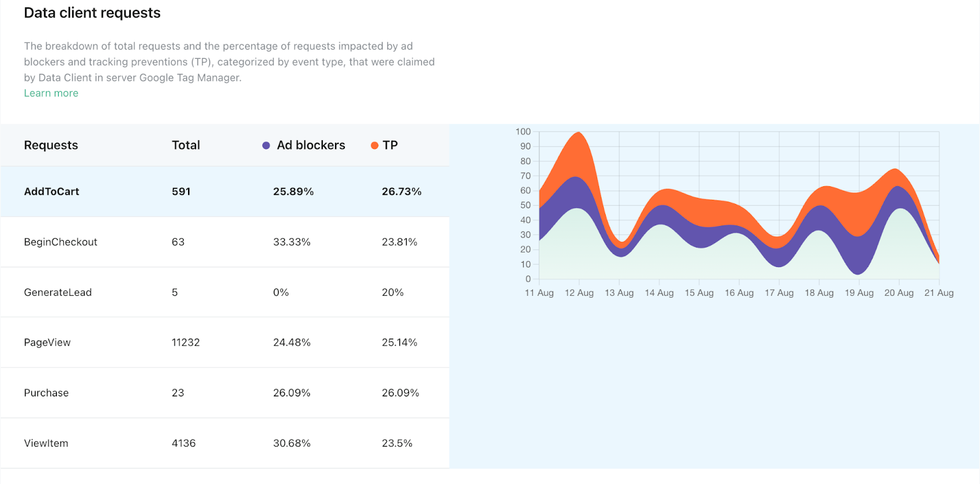
Task: Click BeginCheckout total value 63
Action: pos(178,242)
